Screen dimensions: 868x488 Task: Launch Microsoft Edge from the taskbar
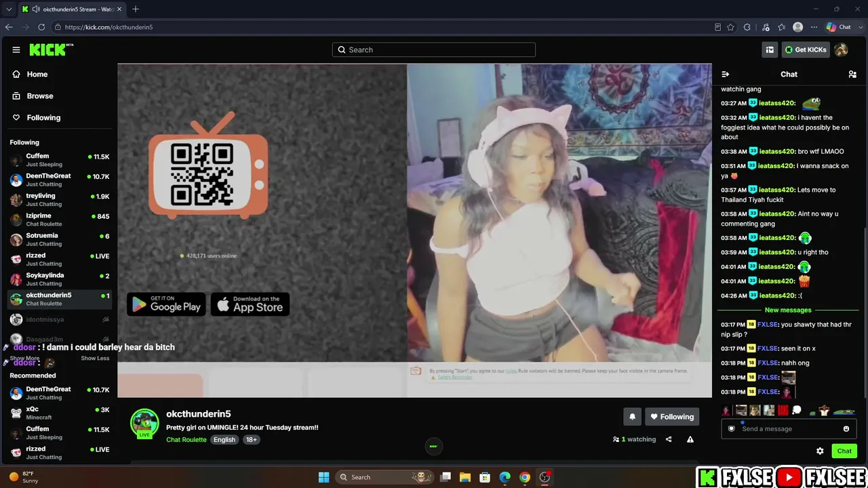point(505,477)
